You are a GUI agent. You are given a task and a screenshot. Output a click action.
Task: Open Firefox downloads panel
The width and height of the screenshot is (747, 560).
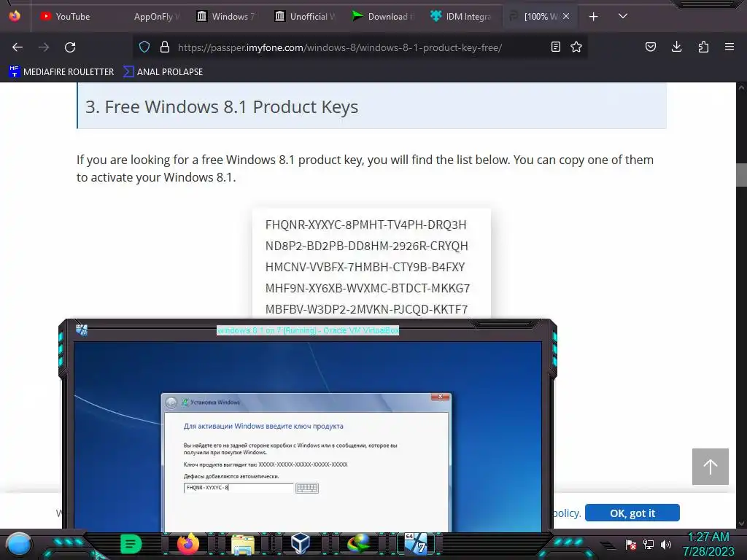point(676,47)
